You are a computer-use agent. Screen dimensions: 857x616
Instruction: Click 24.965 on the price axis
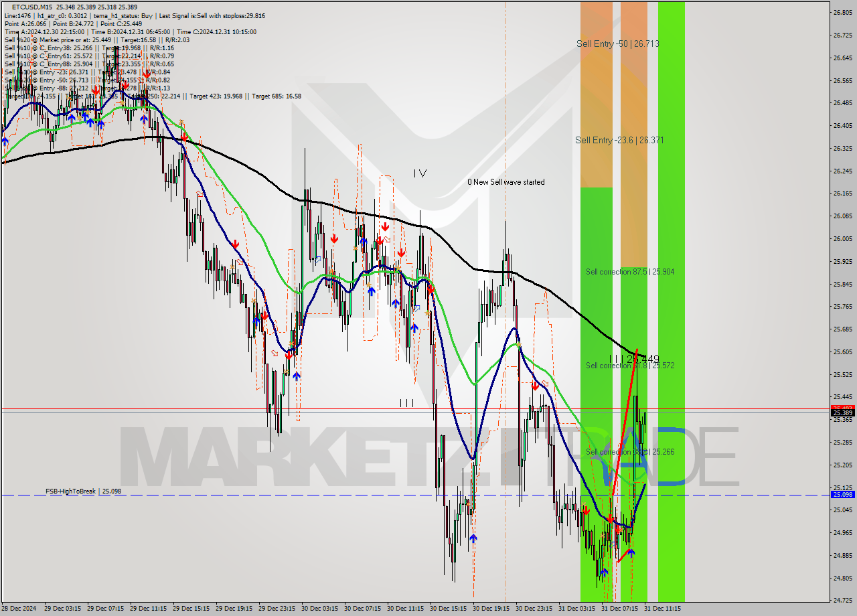point(842,532)
